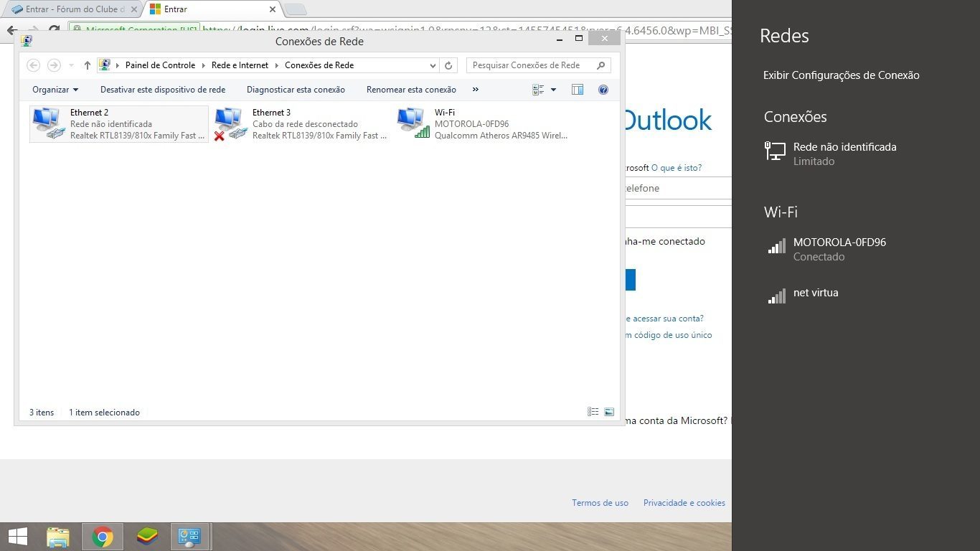Click Conexões de Rede window title icon

click(27, 41)
